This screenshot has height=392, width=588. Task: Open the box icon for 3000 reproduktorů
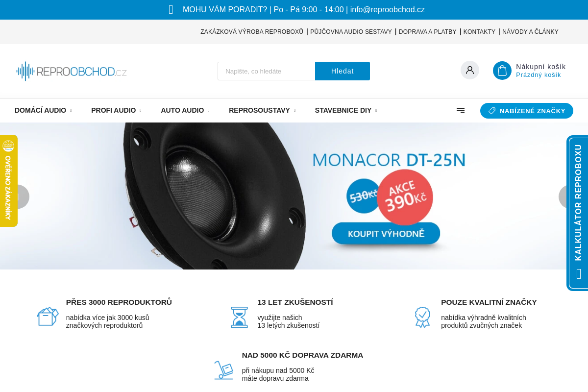(x=48, y=317)
